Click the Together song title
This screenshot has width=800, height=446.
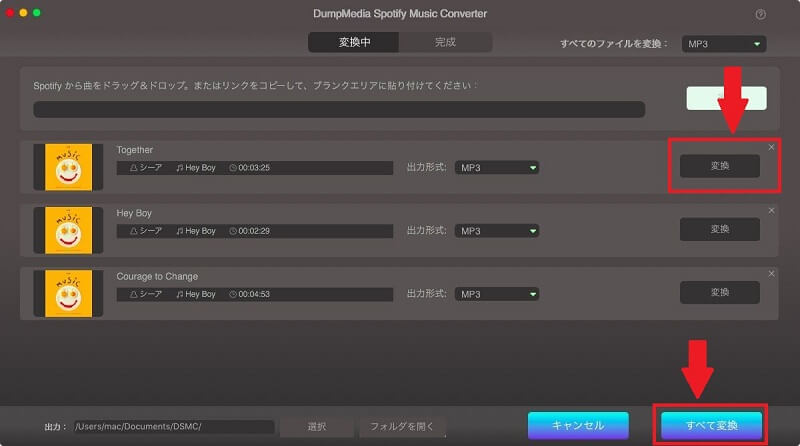(x=135, y=150)
